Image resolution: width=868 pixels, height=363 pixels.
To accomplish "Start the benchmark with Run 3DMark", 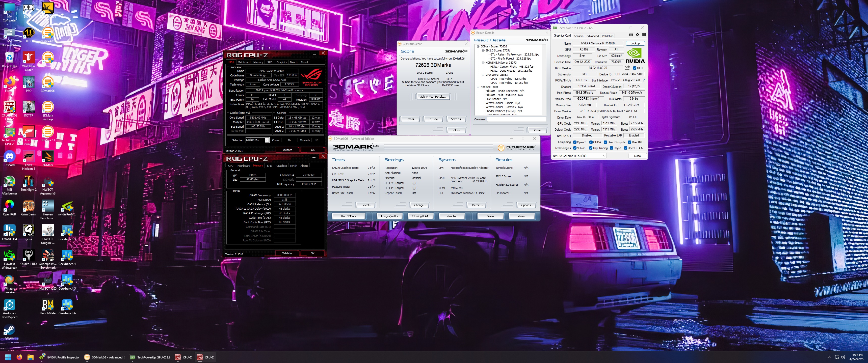I will [348, 216].
